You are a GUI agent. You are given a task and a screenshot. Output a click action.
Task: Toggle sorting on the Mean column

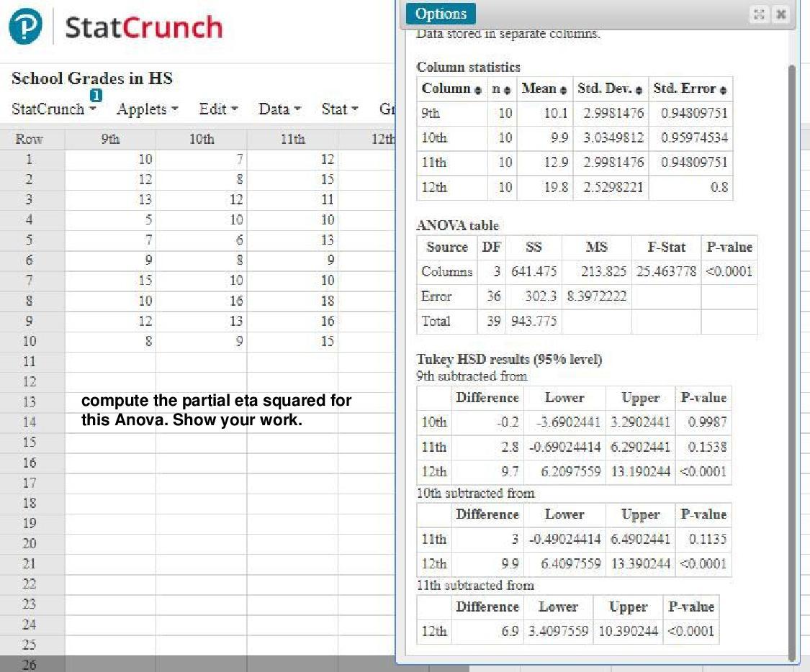coord(564,88)
